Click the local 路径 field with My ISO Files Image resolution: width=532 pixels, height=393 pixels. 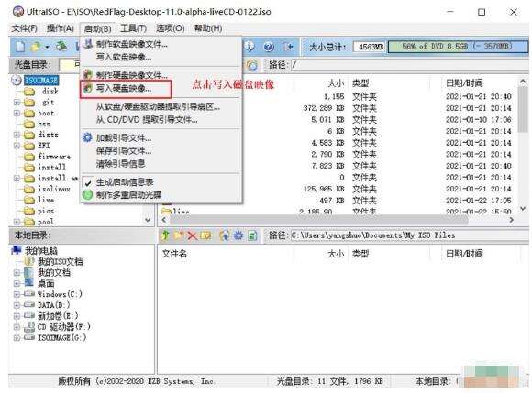pyautogui.click(x=409, y=235)
